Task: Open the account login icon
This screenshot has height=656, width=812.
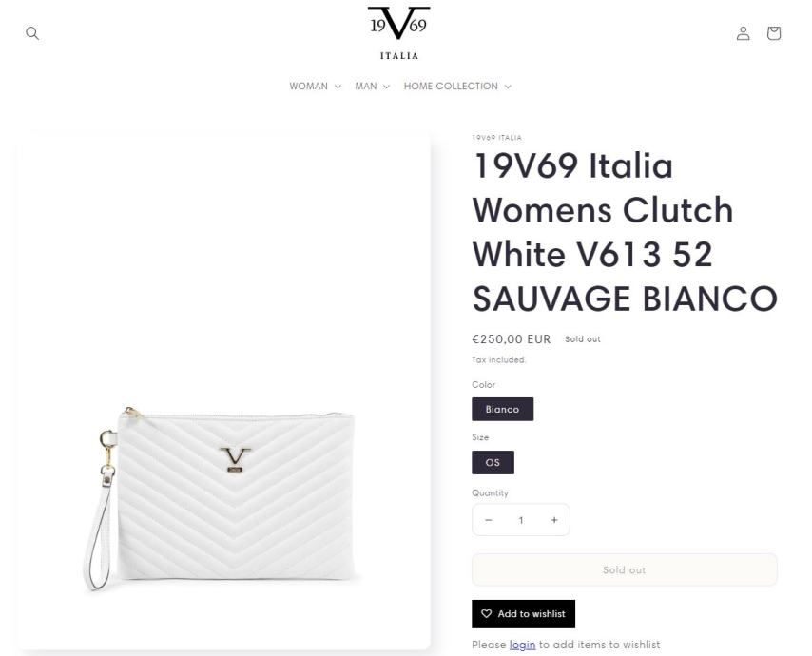Action: (x=744, y=33)
